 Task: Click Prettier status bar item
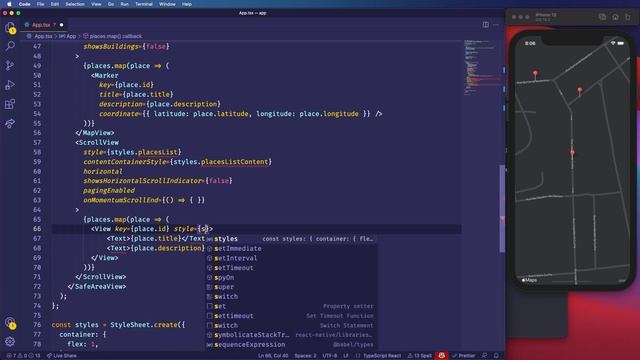(x=464, y=356)
